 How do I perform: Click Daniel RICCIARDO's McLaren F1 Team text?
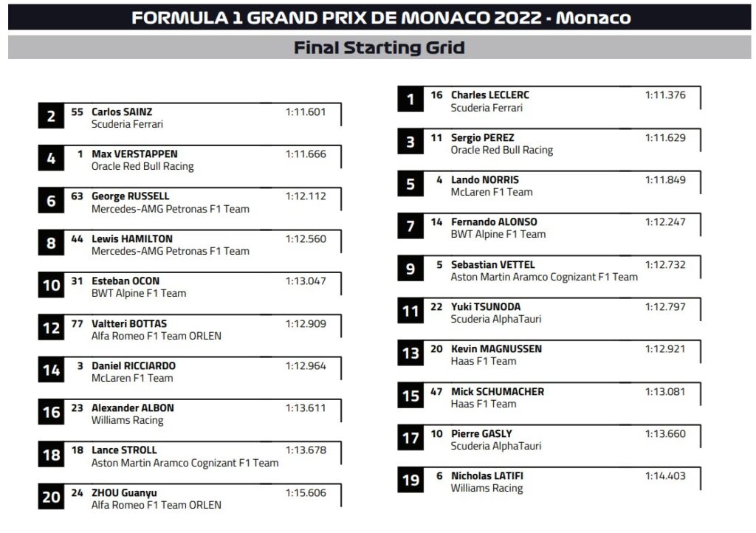pyautogui.click(x=131, y=378)
